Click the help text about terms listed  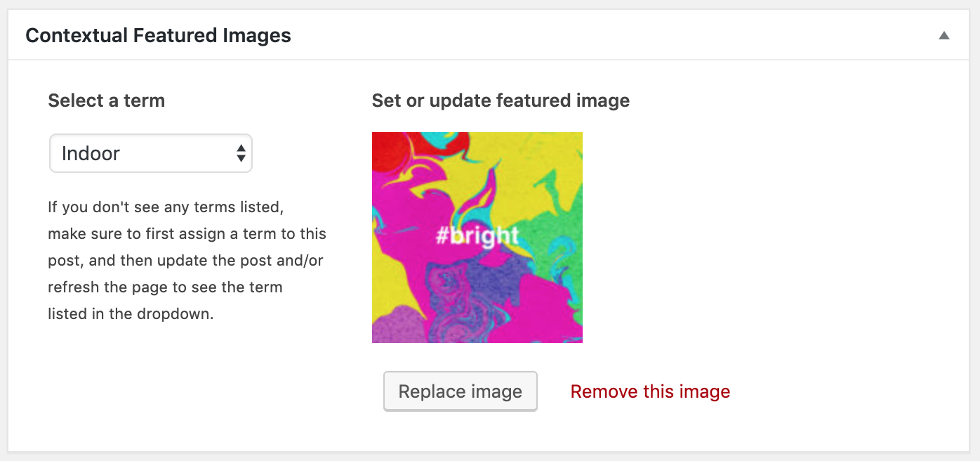coord(187,260)
